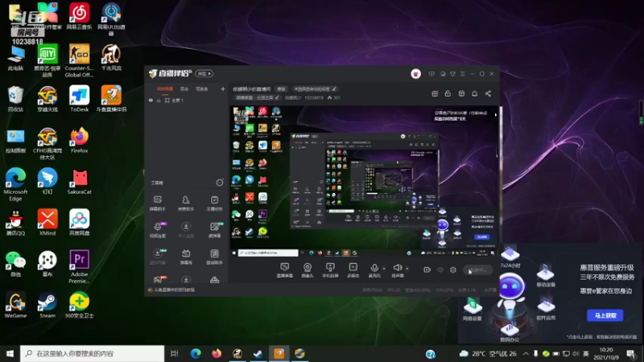Share the stream with share icon
Screen dimensions: 644x362
click(x=488, y=93)
